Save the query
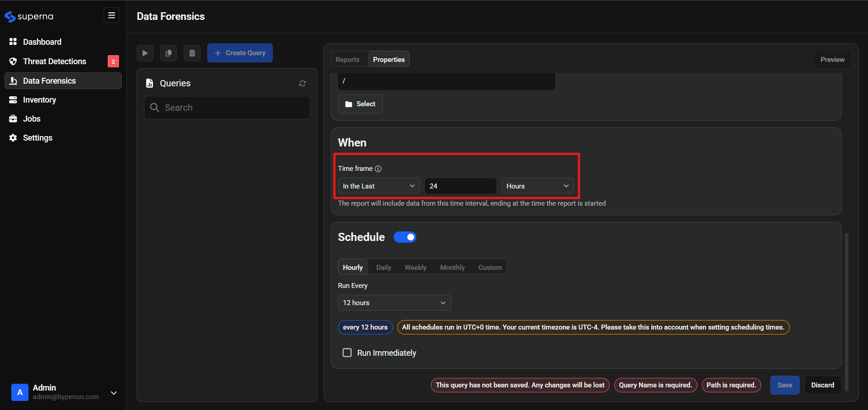 coord(785,385)
